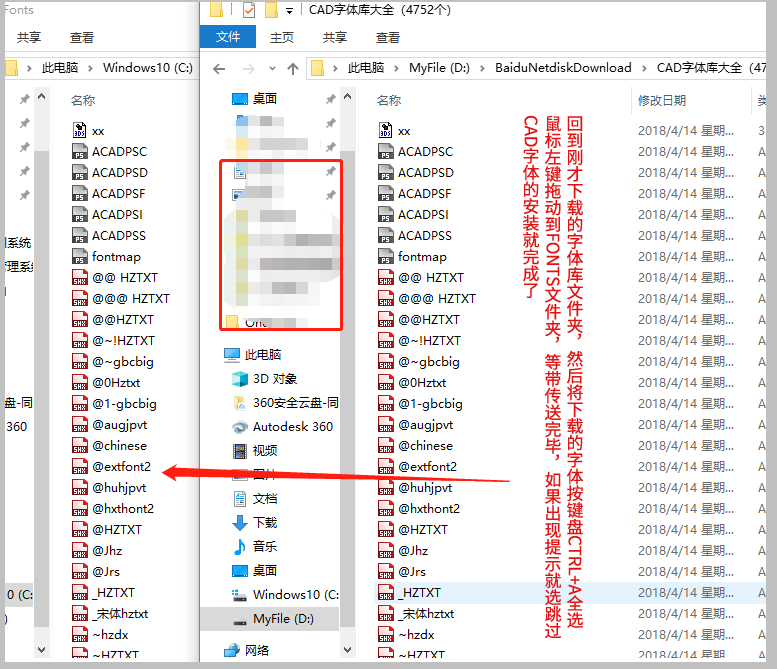Click ACADPSC PS icon in CAD字体库 window

coord(386,151)
